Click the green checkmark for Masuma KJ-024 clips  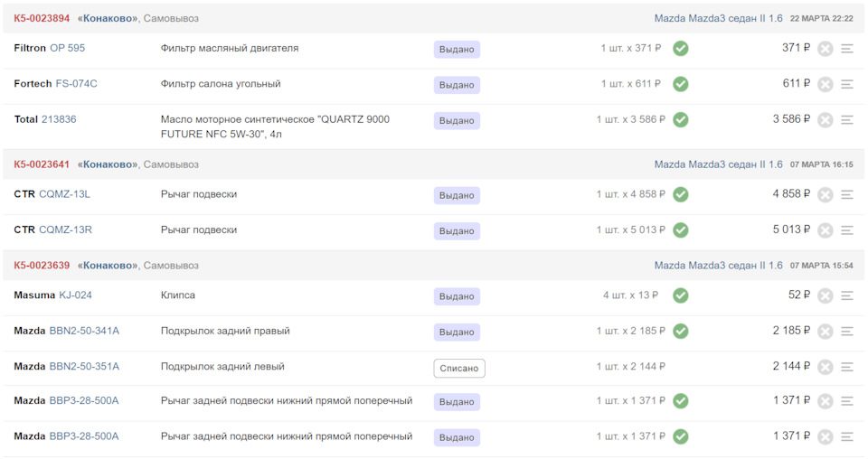681,295
